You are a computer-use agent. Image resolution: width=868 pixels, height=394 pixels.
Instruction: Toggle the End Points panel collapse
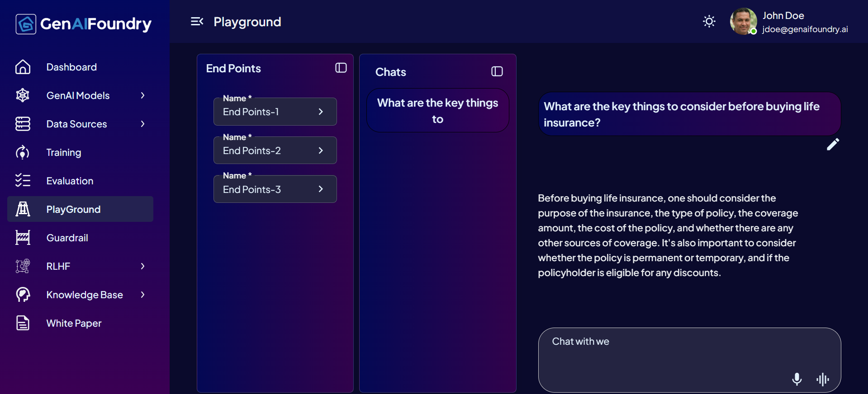[x=341, y=68]
